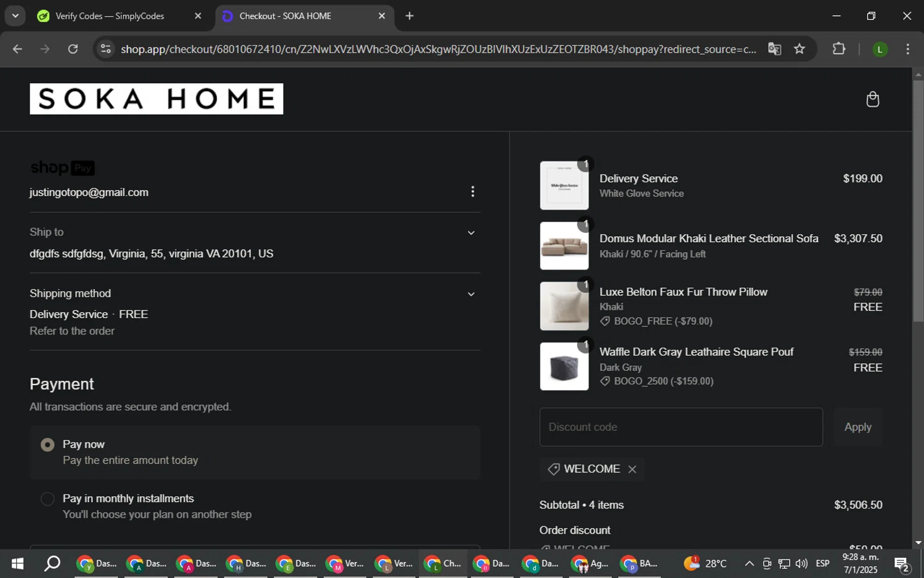Click the BOGO_2500 discount tag icon
The width and height of the screenshot is (924, 578).
(605, 381)
